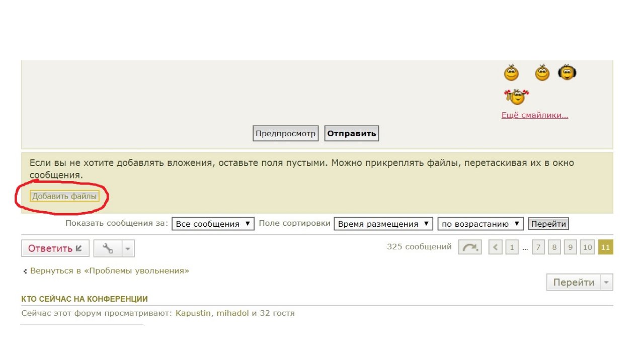644x362 pixels.
Task: Click the wrench topic tools icon
Action: [x=108, y=248]
